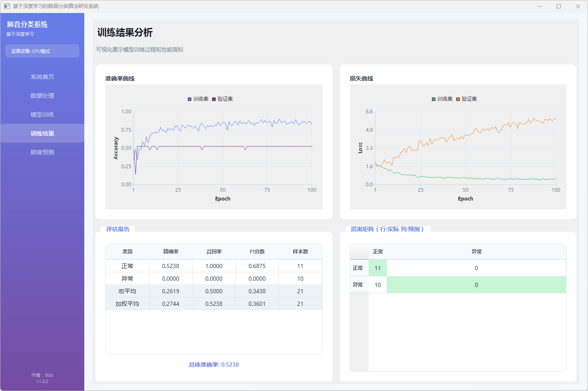Image resolution: width=588 pixels, height=391 pixels.
Task: Hide 验证集 series in loss chart
Action: [466, 99]
